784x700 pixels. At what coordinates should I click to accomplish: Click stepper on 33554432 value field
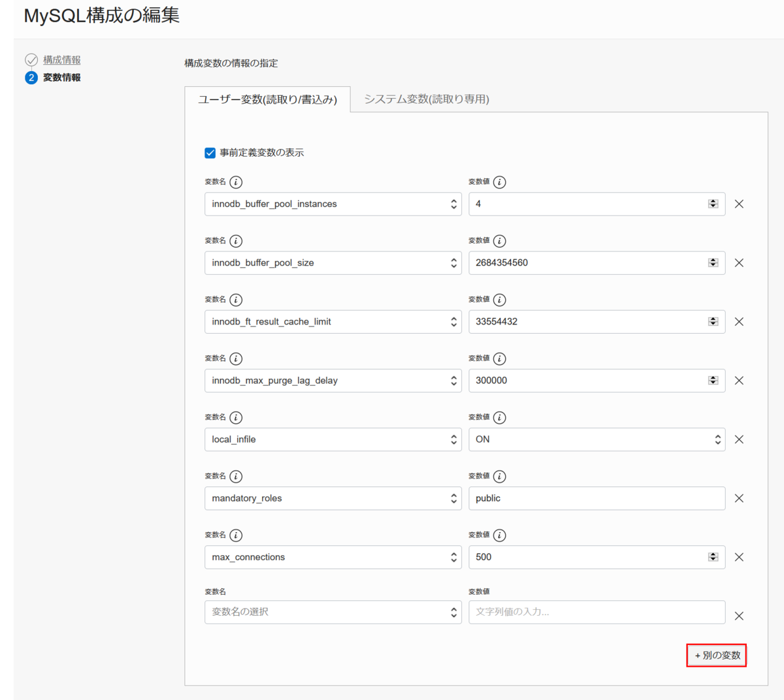pos(713,321)
